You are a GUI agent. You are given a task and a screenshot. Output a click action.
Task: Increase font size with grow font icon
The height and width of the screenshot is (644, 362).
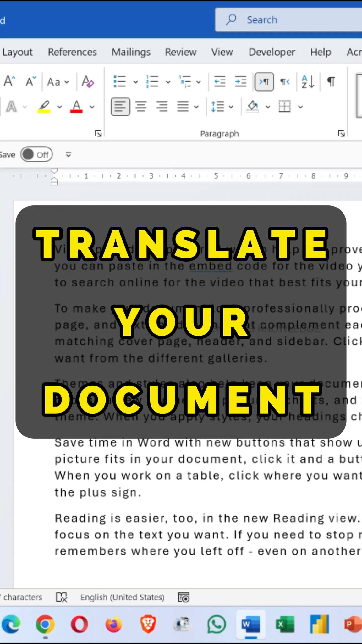point(9,82)
